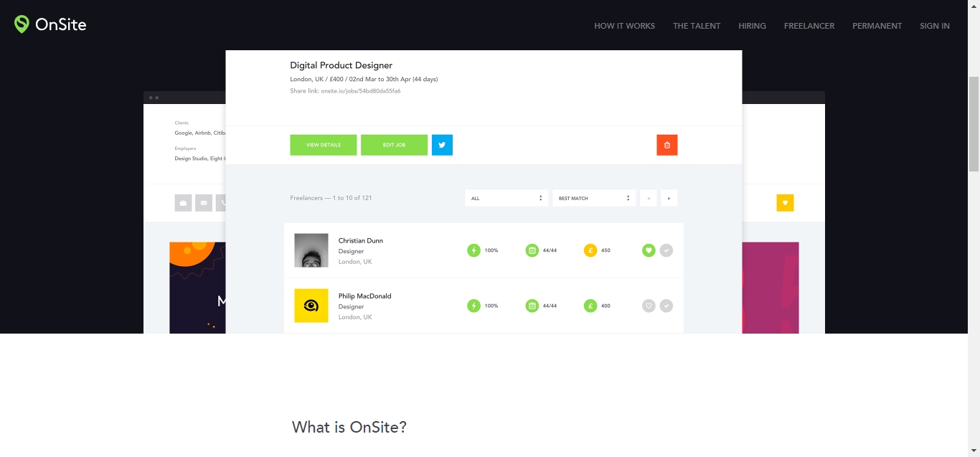Click the VIEW DETAILS button
980x457 pixels.
[x=323, y=145]
